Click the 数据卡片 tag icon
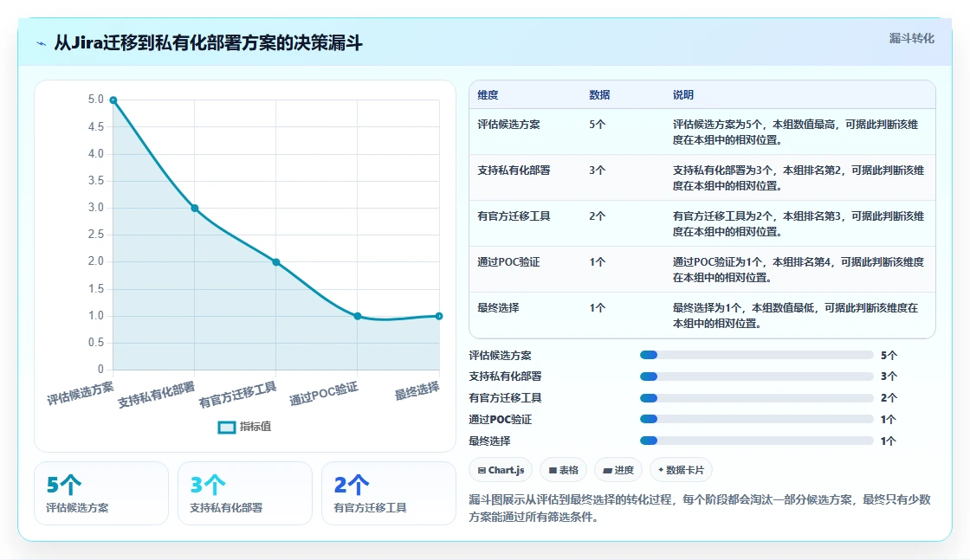The image size is (970, 560). tap(661, 470)
